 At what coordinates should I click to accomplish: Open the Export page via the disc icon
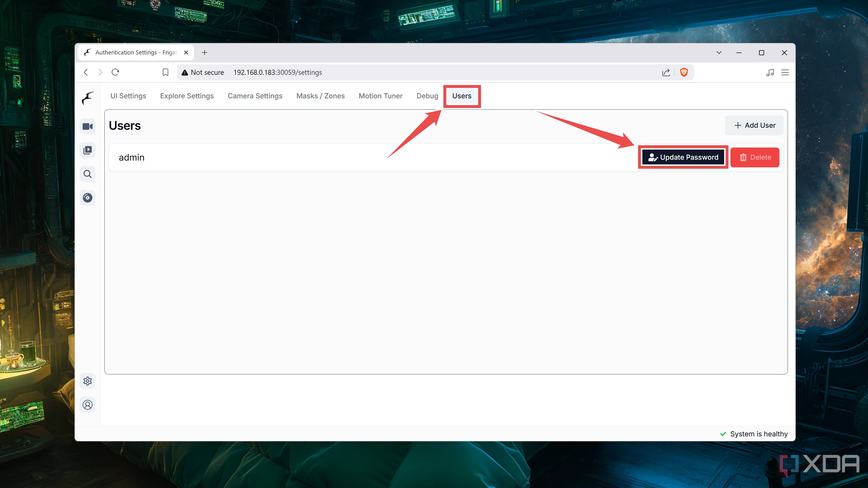(87, 198)
